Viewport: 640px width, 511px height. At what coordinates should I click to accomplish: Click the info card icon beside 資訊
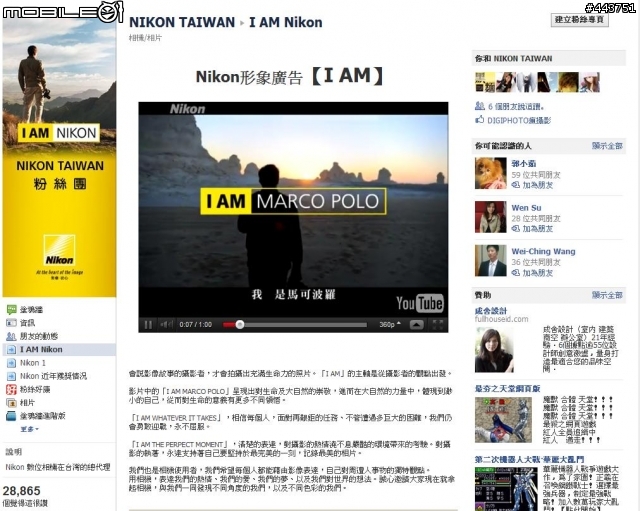point(11,323)
